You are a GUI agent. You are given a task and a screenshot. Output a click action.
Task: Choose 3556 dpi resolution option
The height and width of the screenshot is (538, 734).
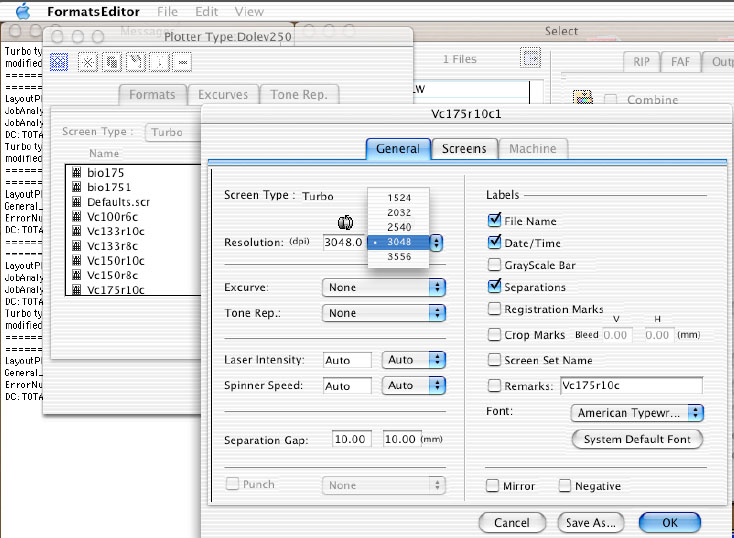[399, 257]
